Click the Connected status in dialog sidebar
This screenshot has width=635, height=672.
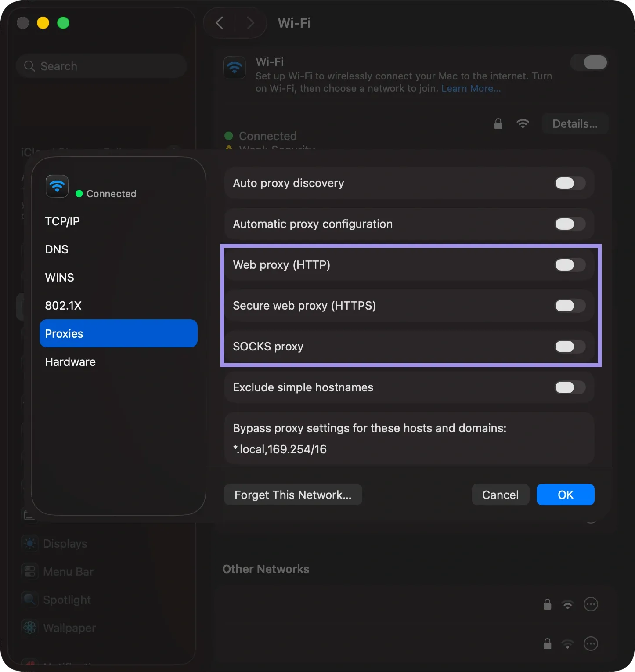click(106, 194)
